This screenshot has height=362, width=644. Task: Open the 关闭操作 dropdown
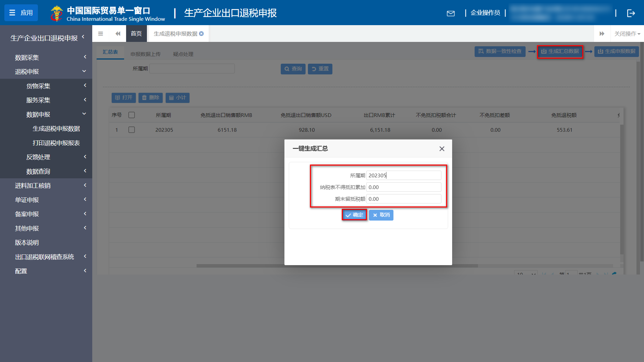[627, 34]
